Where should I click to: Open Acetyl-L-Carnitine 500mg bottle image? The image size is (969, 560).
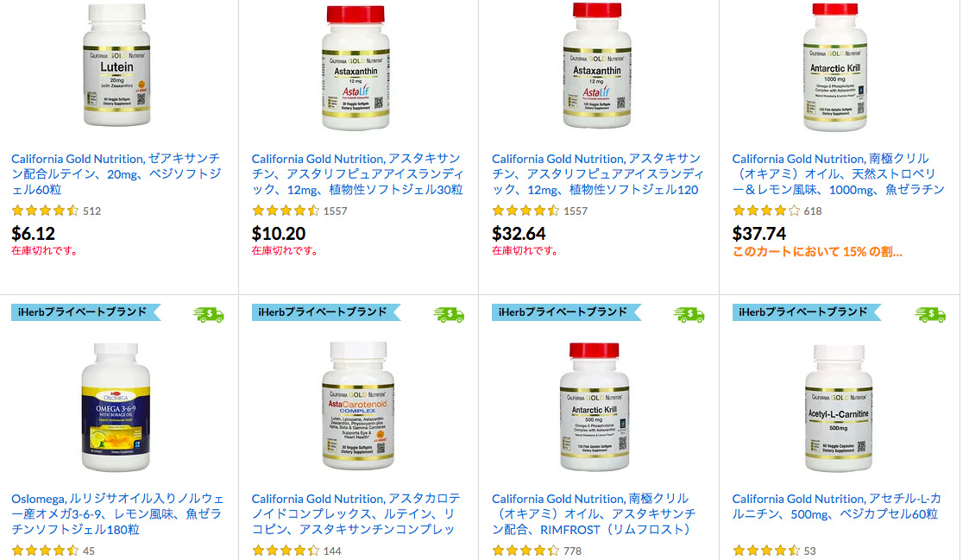pyautogui.click(x=839, y=408)
